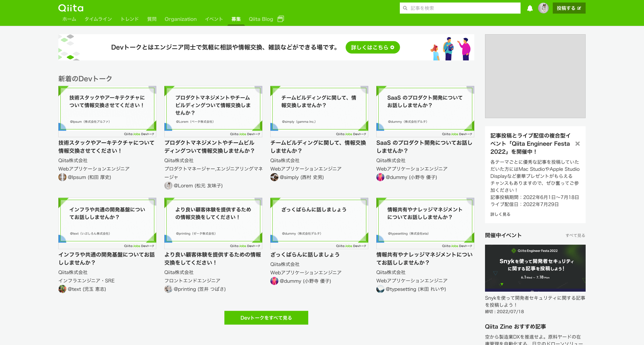Open the SaaS のプロダクト開発 talk card image
The image size is (644, 345).
pyautogui.click(x=425, y=111)
